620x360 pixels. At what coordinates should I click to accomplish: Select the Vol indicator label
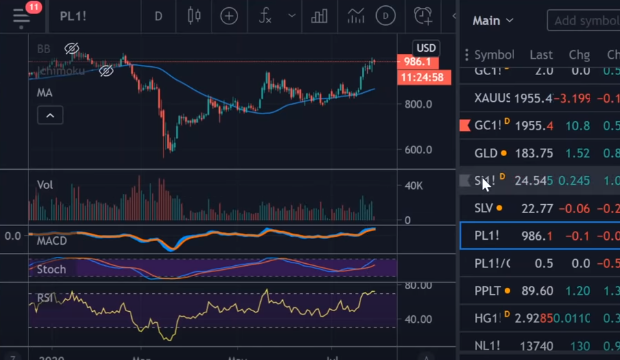[45, 185]
